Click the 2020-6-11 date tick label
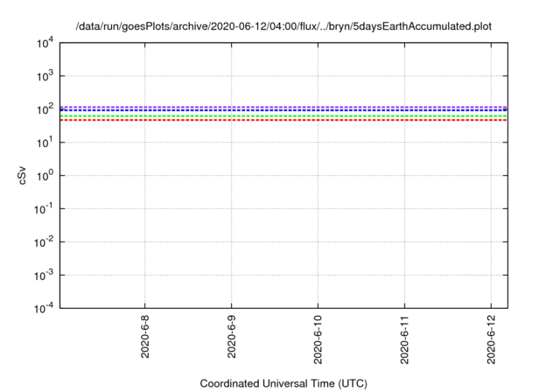Viewport: 560px width, 392px height. coord(404,339)
